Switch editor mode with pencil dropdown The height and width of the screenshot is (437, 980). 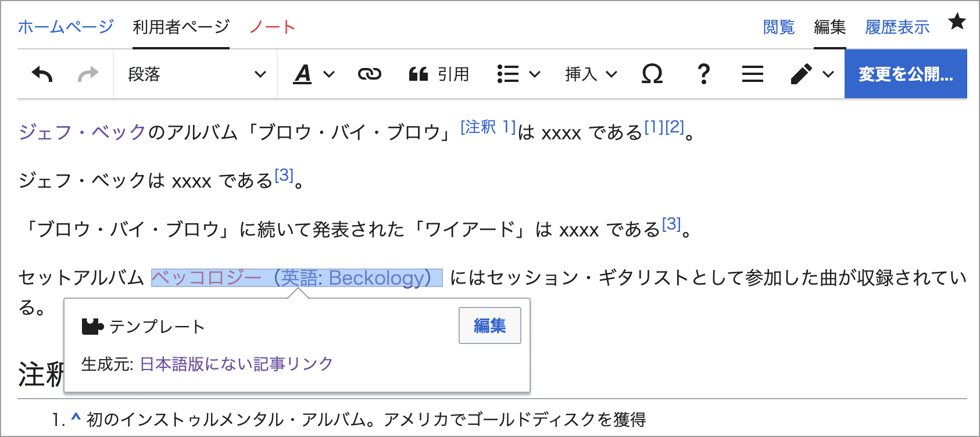click(812, 74)
